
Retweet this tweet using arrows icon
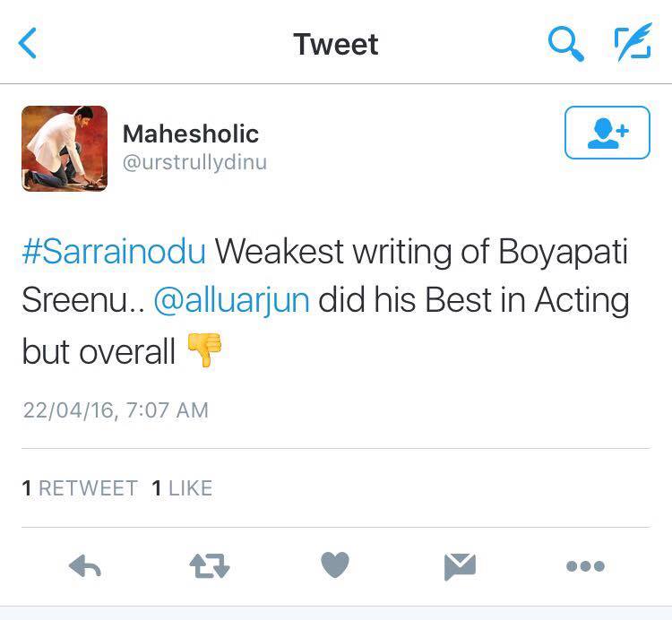tap(210, 565)
